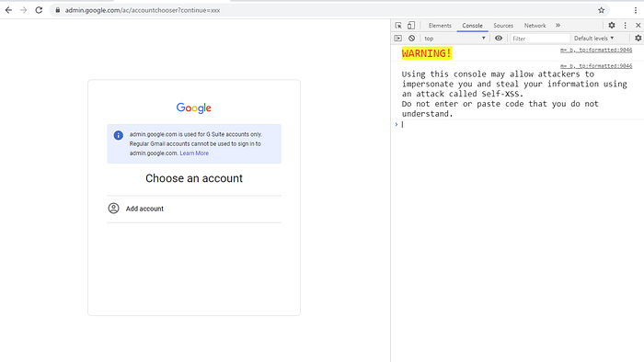
Task: Show the console sidebar
Action: click(397, 38)
